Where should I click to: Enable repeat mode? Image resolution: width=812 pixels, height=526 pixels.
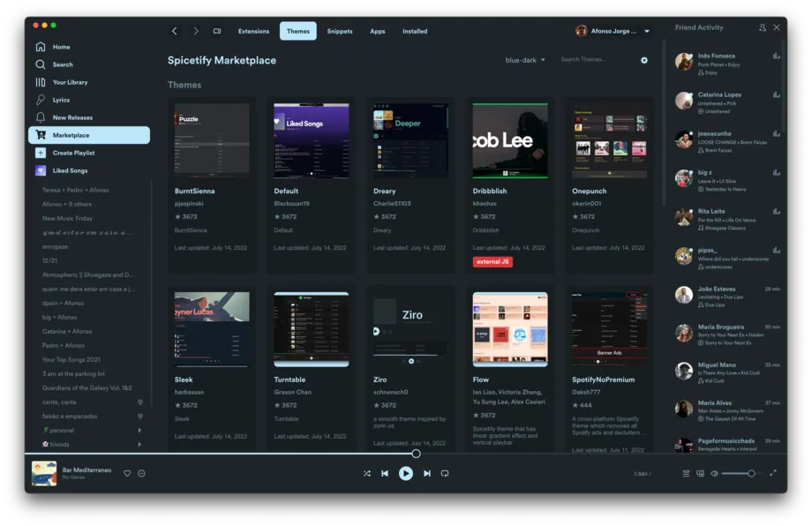[445, 473]
